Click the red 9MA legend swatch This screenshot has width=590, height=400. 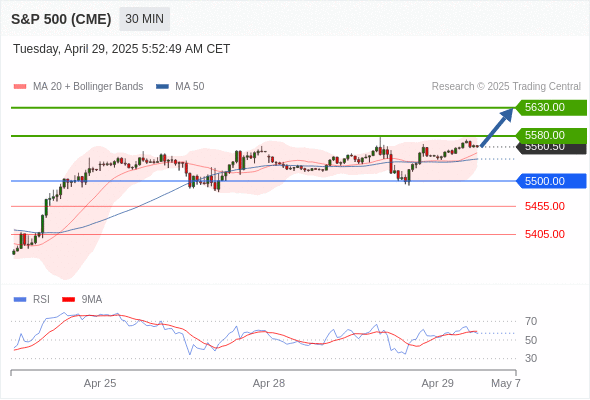pyautogui.click(x=68, y=300)
